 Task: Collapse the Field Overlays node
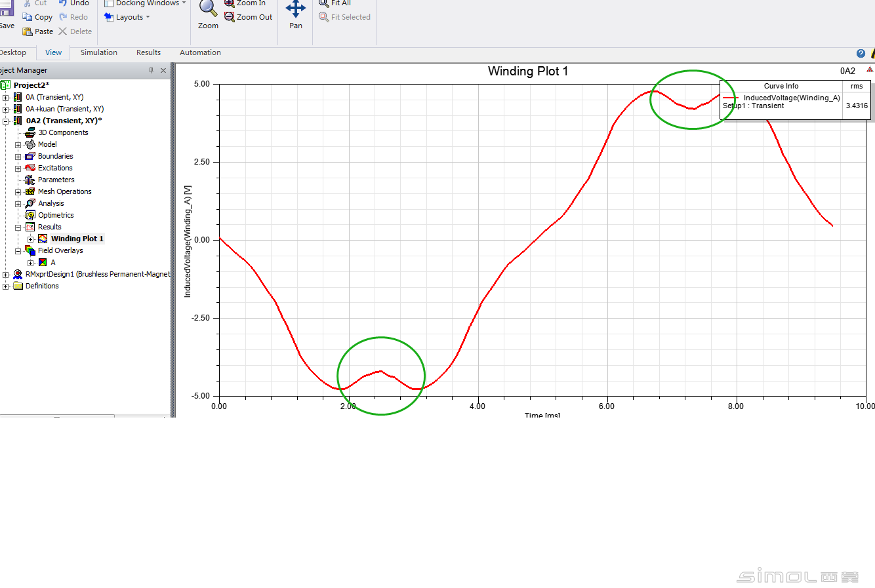[x=18, y=251]
